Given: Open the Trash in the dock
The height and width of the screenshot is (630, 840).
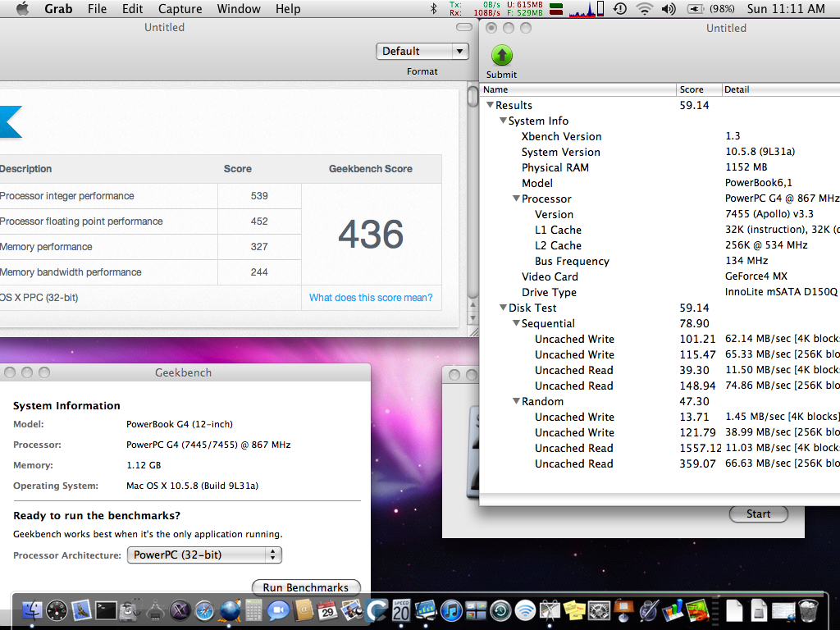Looking at the screenshot, I should tap(808, 610).
